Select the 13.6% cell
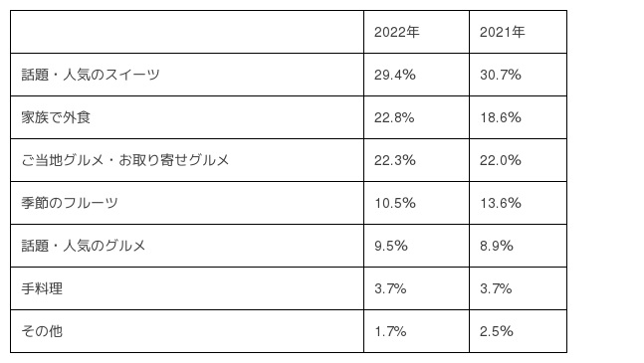The height and width of the screenshot is (363, 644). (518, 203)
